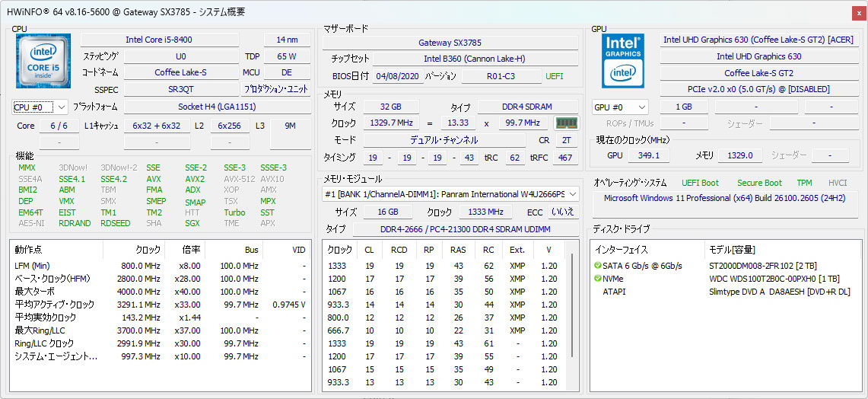Click the 倍率 column header
The image size is (868, 399).
185,250
